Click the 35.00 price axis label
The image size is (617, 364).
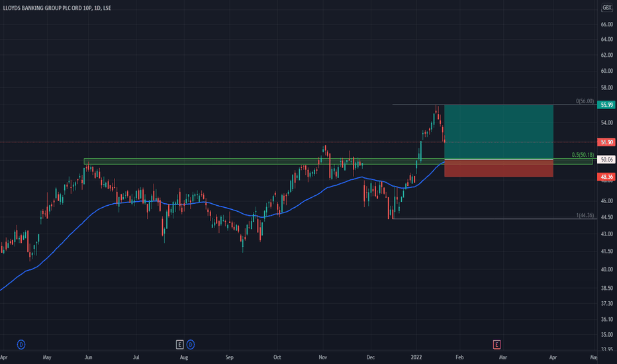click(606, 334)
